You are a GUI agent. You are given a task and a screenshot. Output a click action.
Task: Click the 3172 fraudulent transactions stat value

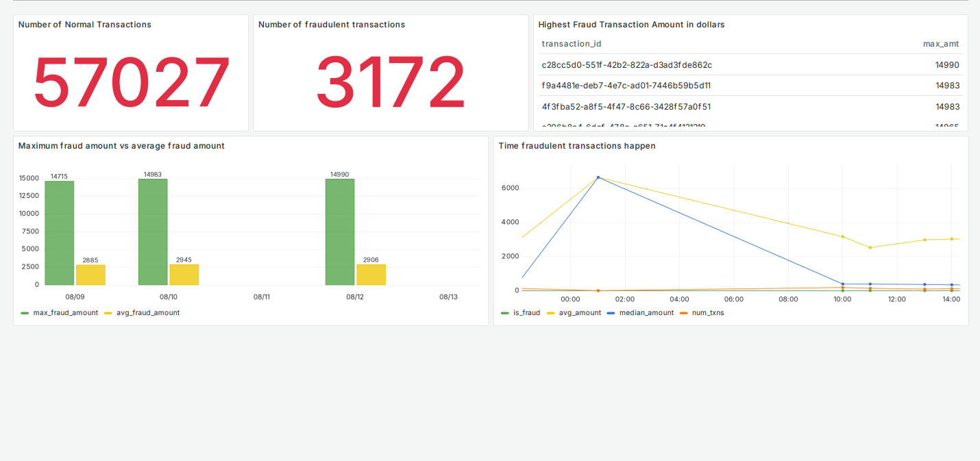point(390,82)
